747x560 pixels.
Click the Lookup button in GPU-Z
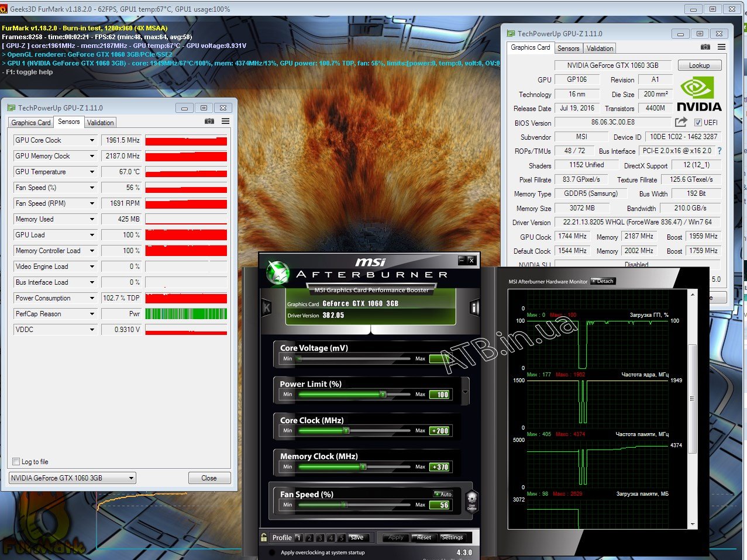700,65
